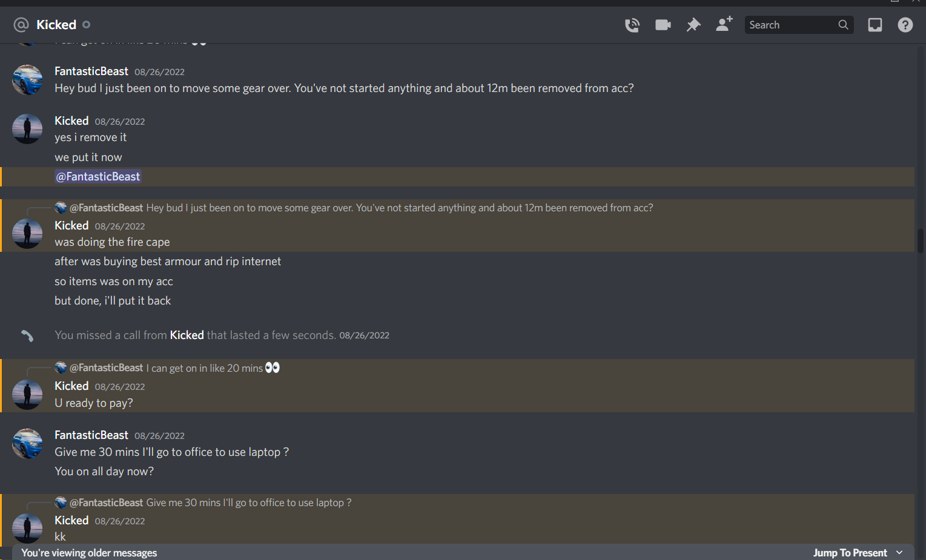Start a voice call with Kicked
Screen dimensions: 926x560
pyautogui.click(x=632, y=25)
